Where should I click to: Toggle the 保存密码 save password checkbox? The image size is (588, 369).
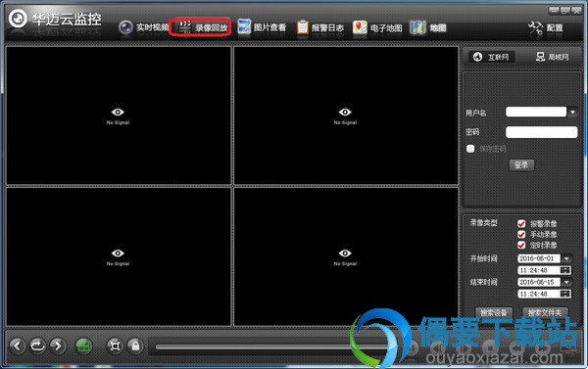point(470,149)
